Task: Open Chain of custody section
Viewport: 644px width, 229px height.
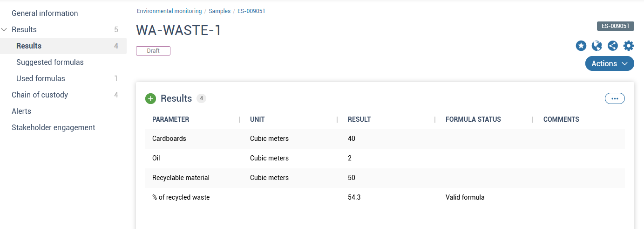Action: click(40, 95)
